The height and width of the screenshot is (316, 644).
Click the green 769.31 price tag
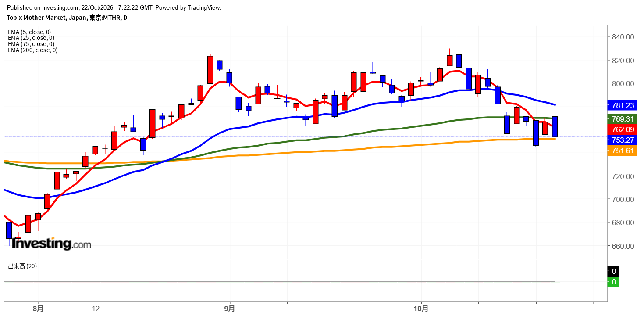tap(622, 119)
